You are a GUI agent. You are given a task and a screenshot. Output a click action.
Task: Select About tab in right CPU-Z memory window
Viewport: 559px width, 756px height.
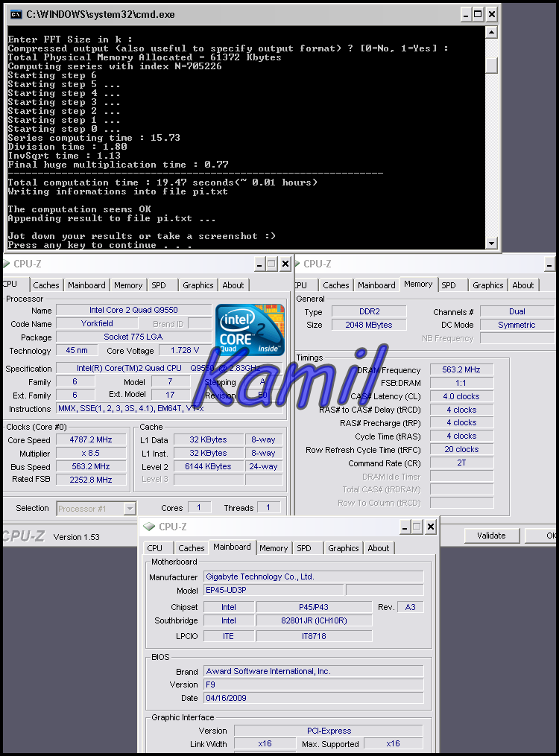pos(522,285)
